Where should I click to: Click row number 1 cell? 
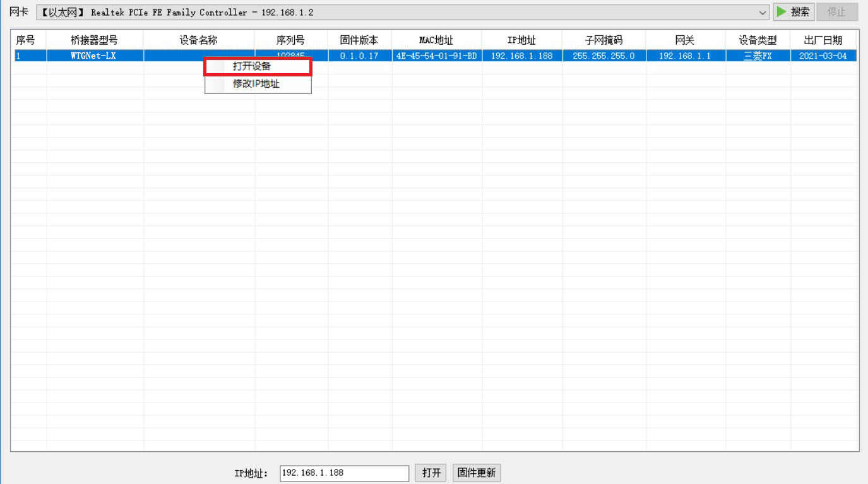point(29,56)
